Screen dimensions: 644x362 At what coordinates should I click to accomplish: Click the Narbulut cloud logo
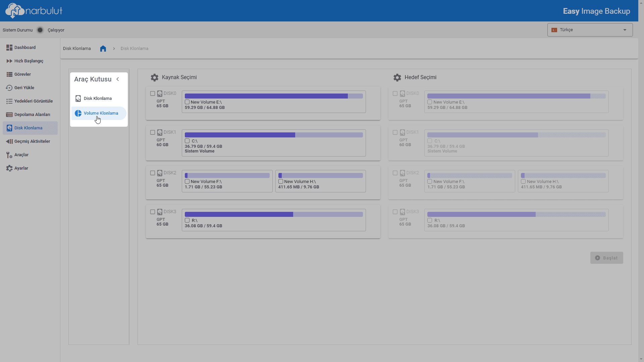coord(34,11)
